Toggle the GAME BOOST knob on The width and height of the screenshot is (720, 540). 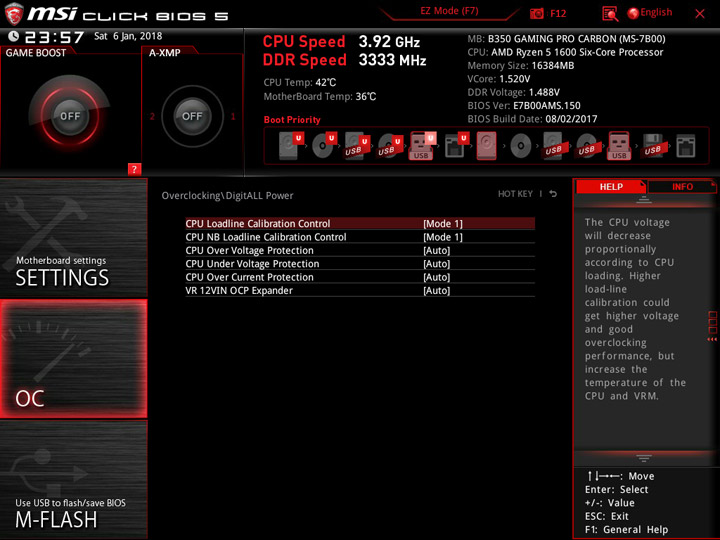pyautogui.click(x=70, y=116)
